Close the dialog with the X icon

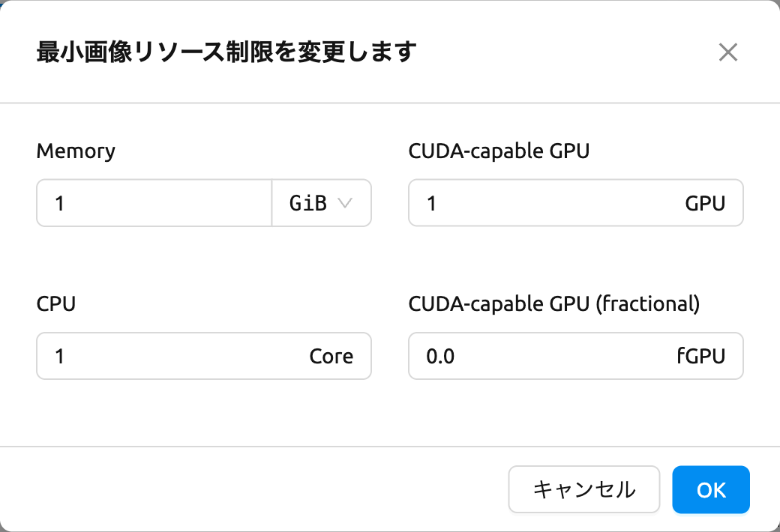[727, 52]
